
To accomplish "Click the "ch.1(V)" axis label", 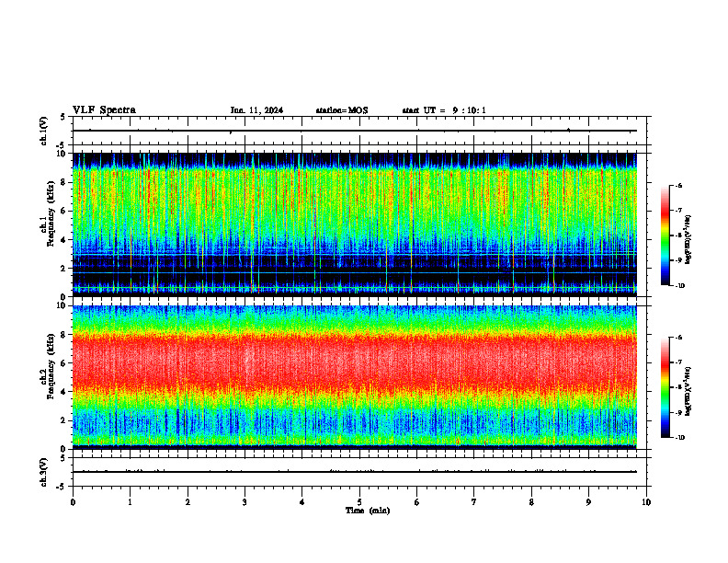I will (x=44, y=131).
